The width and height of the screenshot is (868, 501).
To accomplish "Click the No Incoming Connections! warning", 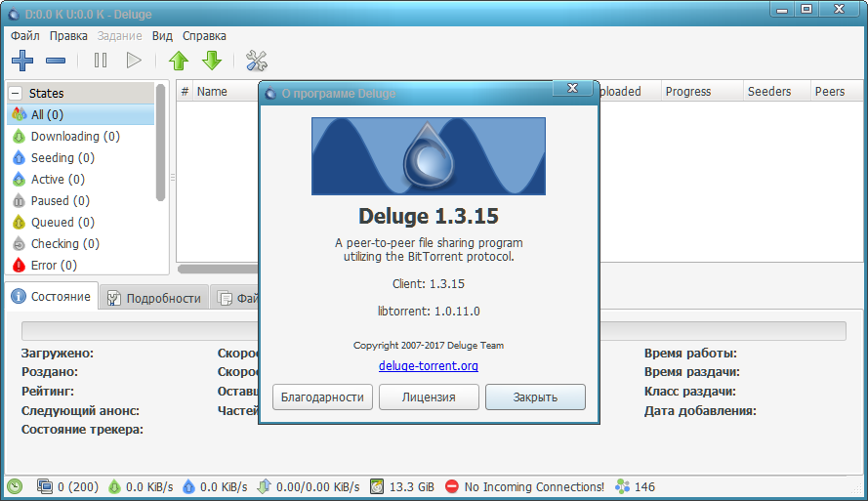I will point(524,487).
